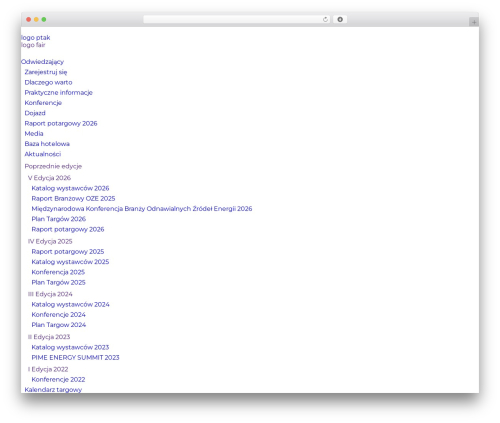Open the Poprzednie edycje menu item
500x423 pixels.
tap(53, 166)
